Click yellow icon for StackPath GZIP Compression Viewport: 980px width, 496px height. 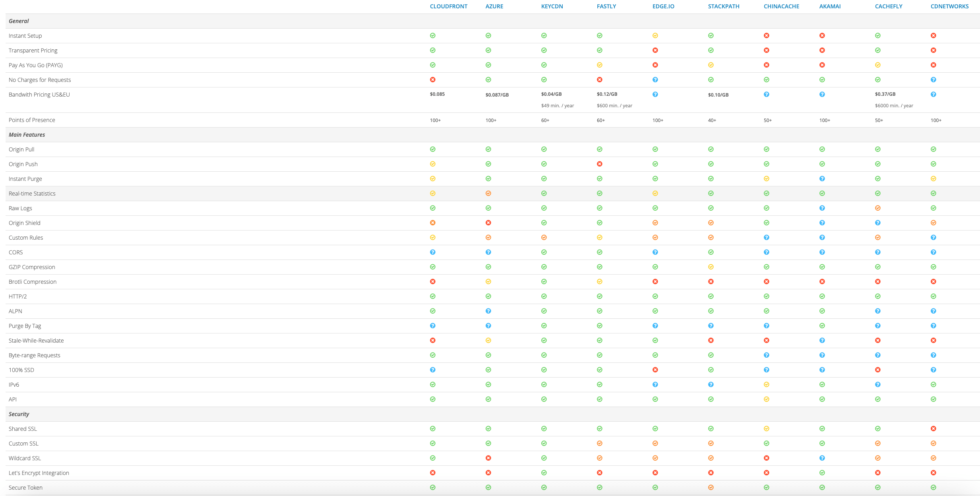[x=711, y=267]
